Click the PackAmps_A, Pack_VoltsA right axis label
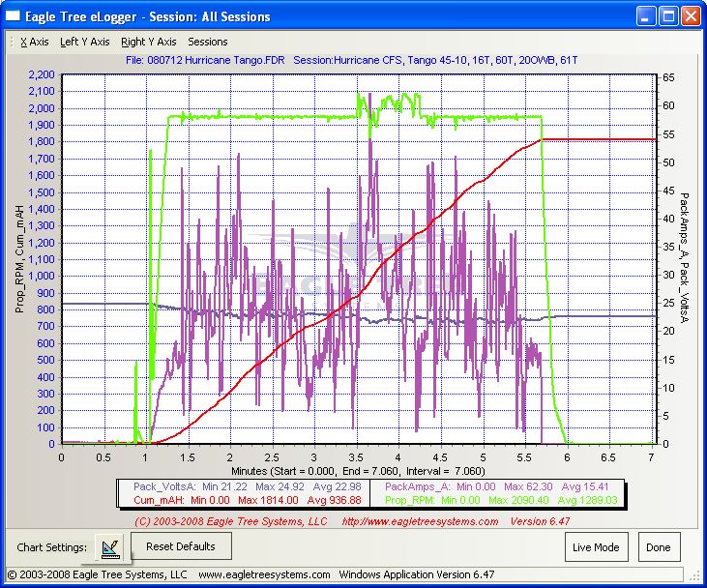Screen dimensions: 707x588 (x=684, y=258)
